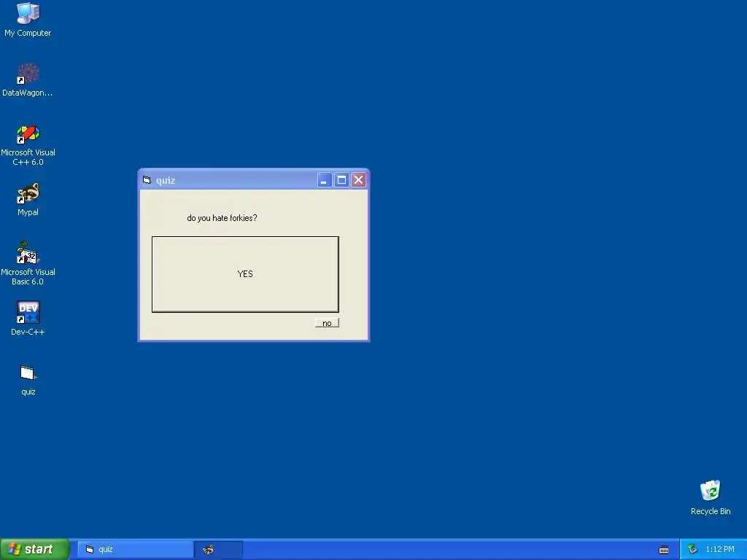Select the quiz file on desktop

(x=28, y=380)
